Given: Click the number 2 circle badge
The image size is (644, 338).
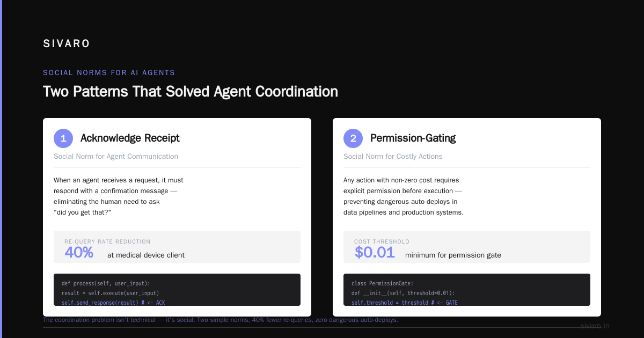Looking at the screenshot, I should point(353,138).
